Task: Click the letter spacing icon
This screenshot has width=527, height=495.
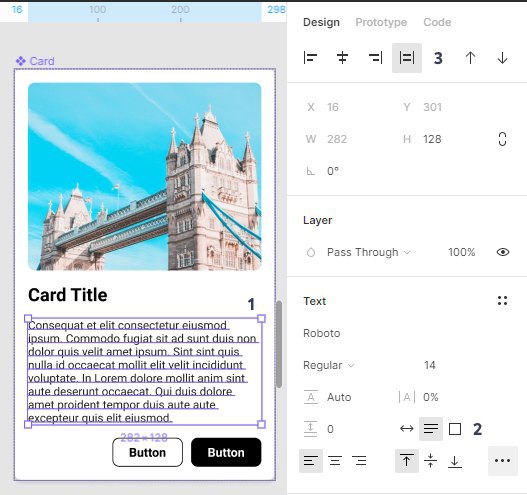Action: pos(407,397)
